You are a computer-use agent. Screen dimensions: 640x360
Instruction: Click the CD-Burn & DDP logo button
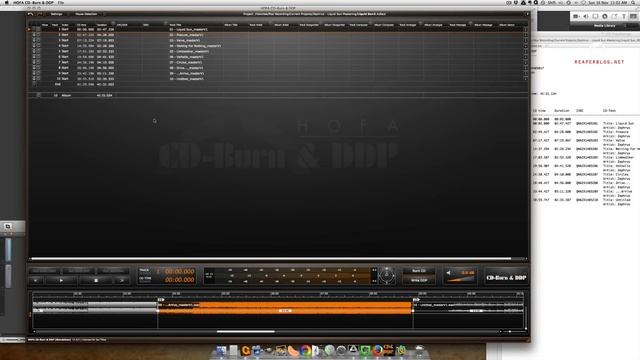[x=506, y=278]
